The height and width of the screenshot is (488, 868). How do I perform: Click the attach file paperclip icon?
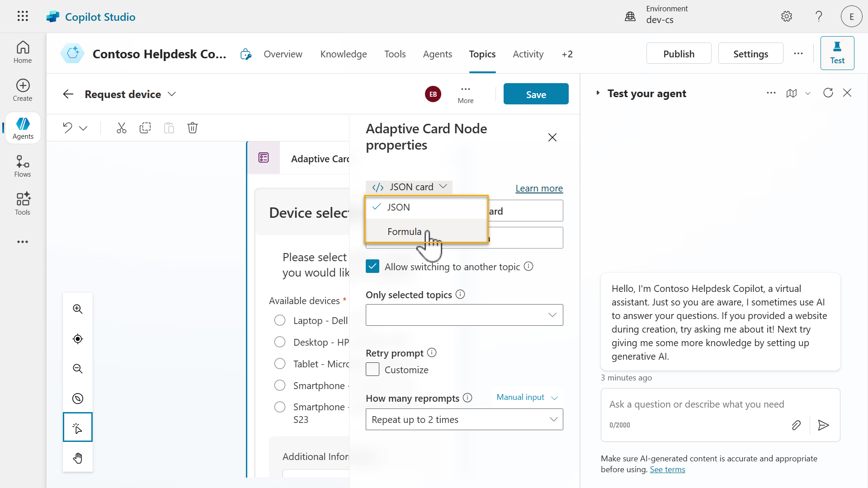pyautogui.click(x=796, y=425)
